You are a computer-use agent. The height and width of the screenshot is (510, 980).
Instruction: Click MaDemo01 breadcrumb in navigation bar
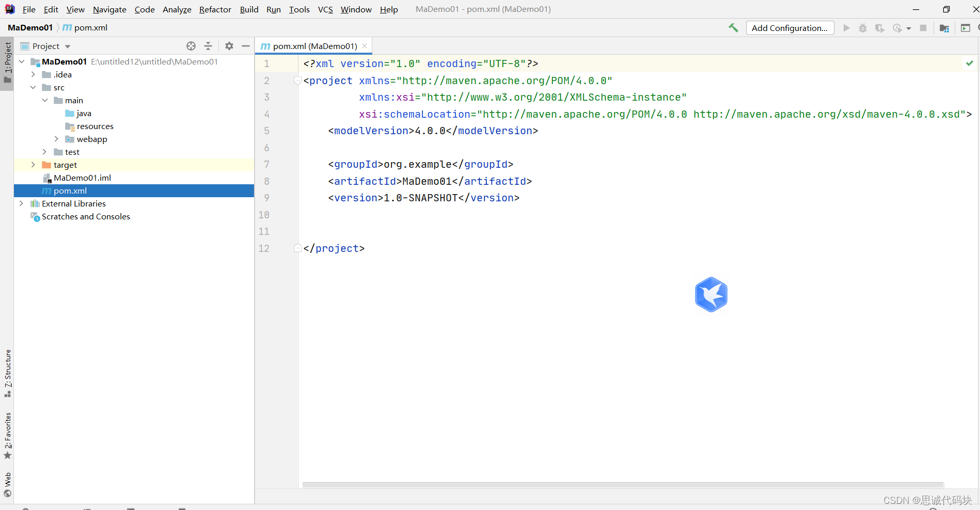[30, 27]
